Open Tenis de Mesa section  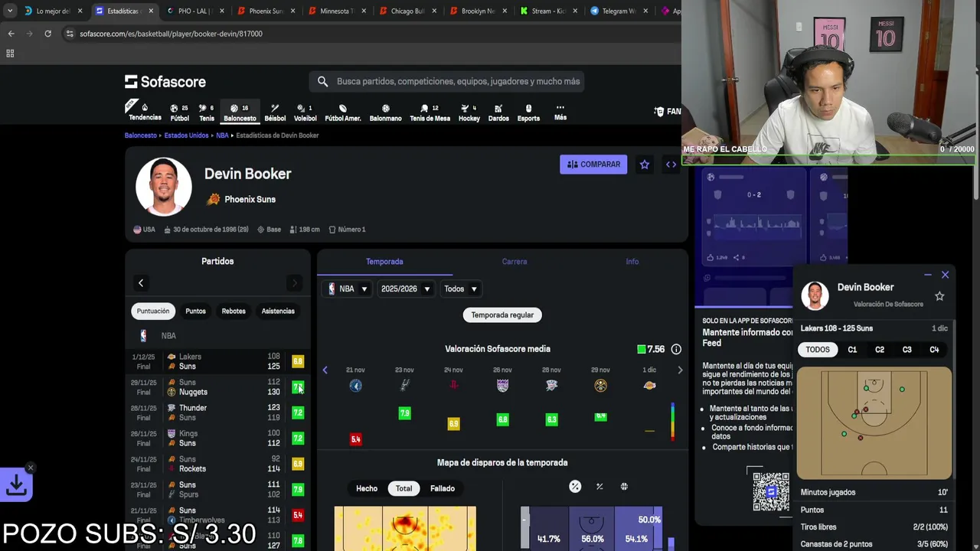click(x=430, y=112)
